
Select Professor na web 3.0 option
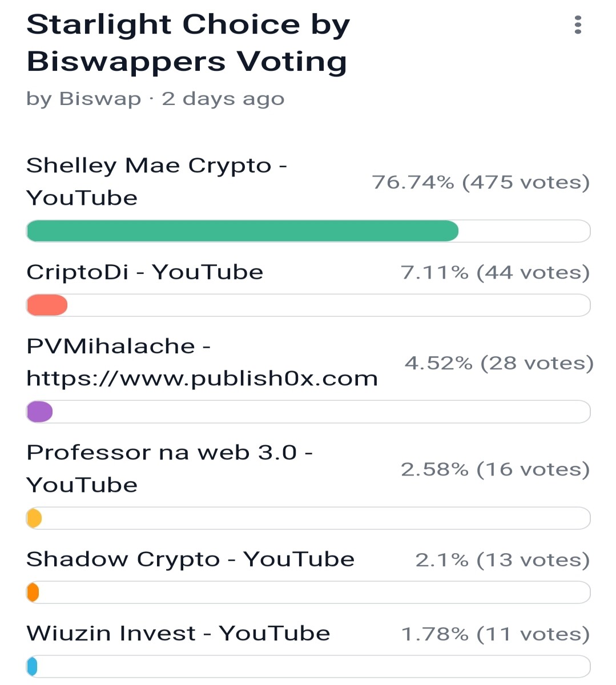click(170, 469)
